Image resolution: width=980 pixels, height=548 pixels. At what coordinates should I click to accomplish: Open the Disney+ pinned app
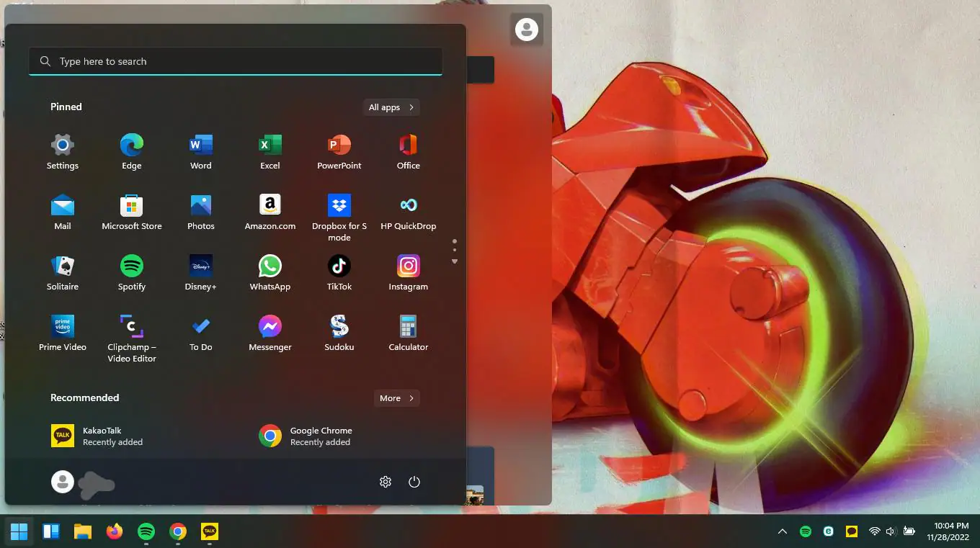[x=200, y=273]
